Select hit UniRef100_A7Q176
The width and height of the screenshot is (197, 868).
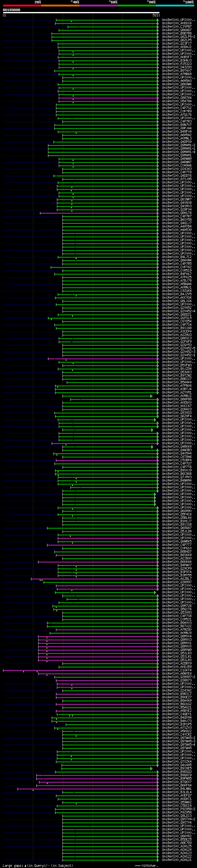[177, 115]
